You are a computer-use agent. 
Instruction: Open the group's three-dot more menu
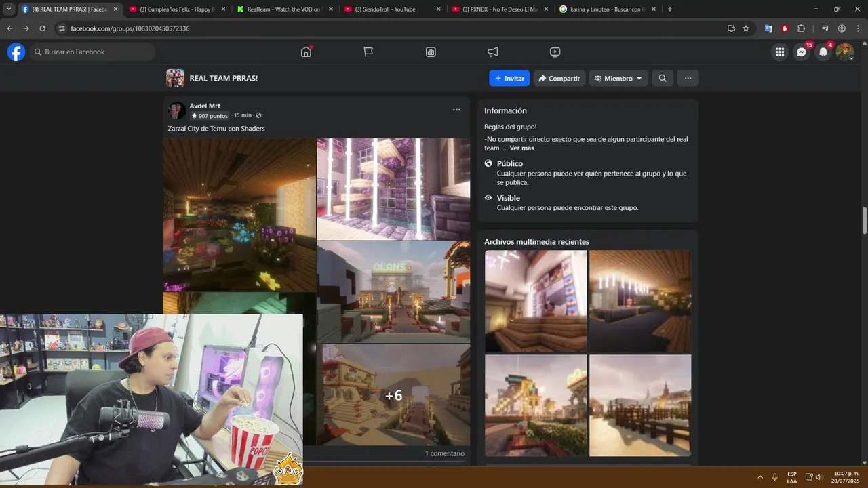[x=688, y=78]
